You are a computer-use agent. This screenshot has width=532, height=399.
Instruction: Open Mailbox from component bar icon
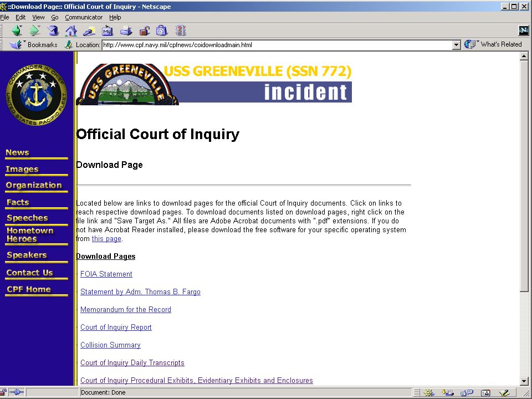(448, 392)
